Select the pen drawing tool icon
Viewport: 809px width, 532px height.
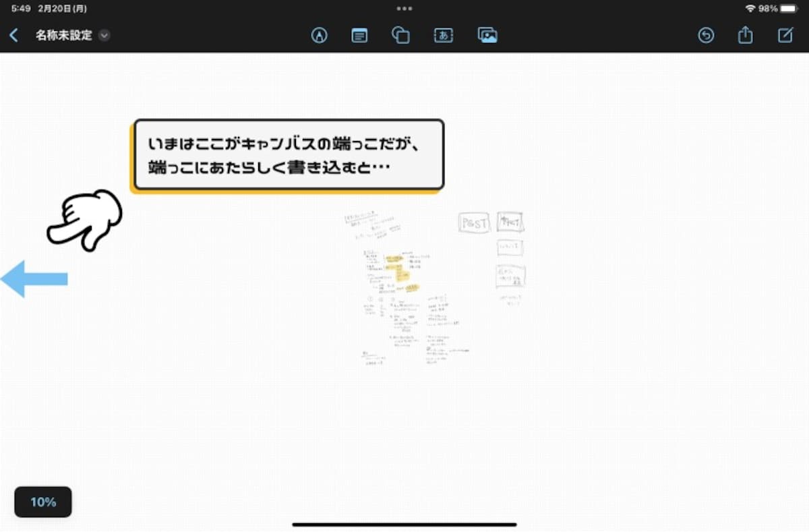pos(319,36)
